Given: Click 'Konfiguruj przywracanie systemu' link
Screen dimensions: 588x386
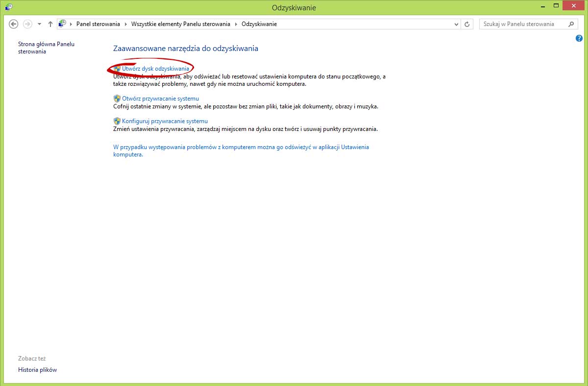Looking at the screenshot, I should (x=165, y=121).
